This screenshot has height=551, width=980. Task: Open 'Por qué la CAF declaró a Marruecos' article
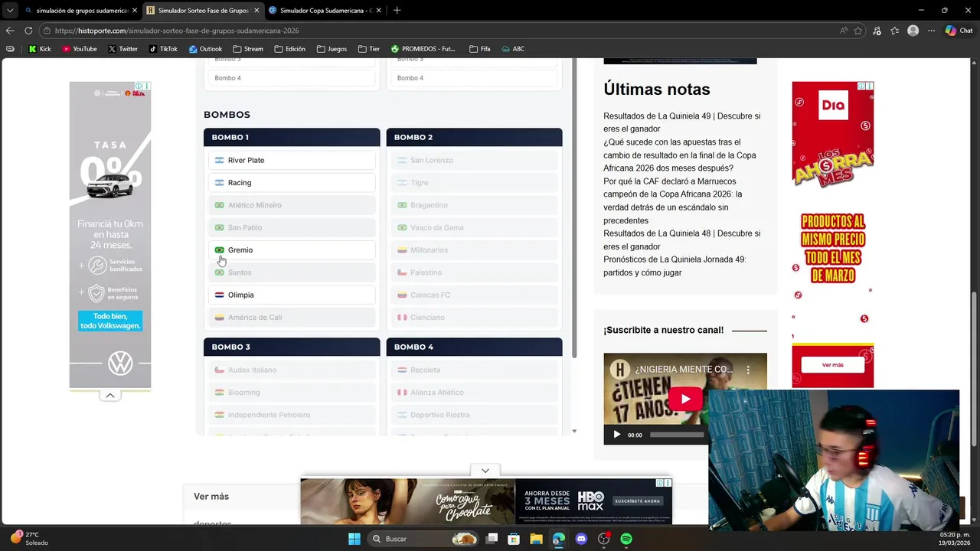point(672,201)
